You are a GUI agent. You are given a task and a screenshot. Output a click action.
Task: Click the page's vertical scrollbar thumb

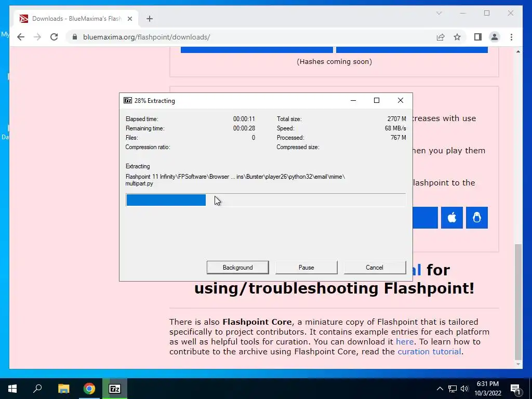(518, 301)
